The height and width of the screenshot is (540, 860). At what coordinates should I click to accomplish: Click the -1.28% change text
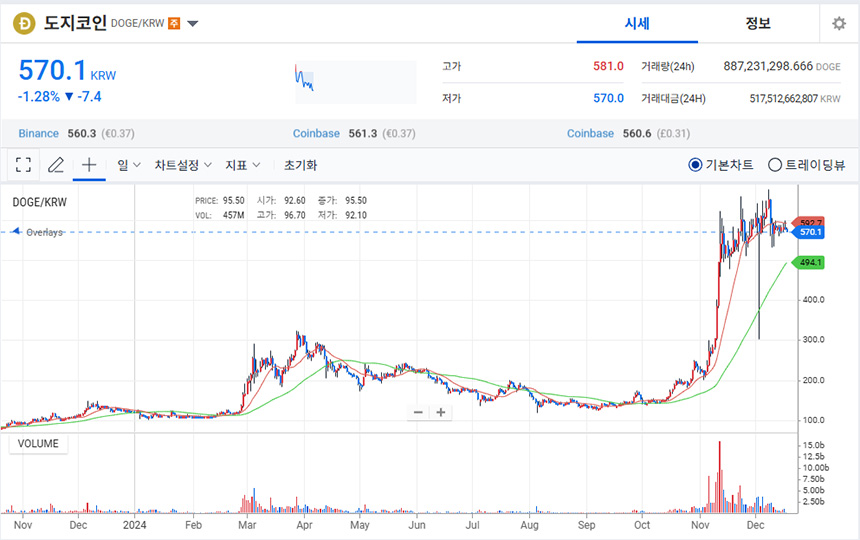point(38,97)
